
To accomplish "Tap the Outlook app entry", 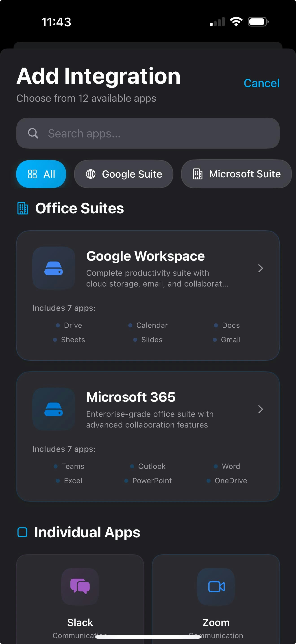I will (x=148, y=466).
